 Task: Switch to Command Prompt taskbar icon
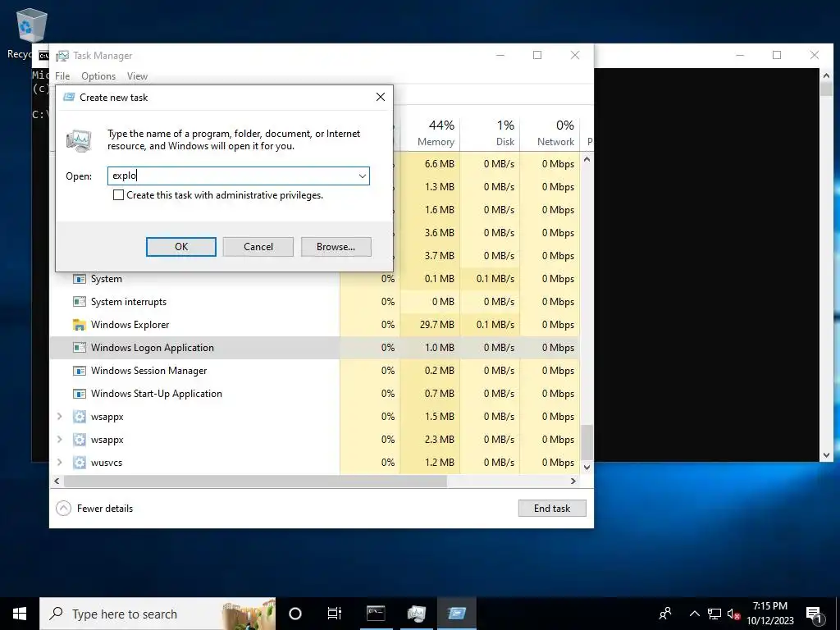click(x=376, y=614)
